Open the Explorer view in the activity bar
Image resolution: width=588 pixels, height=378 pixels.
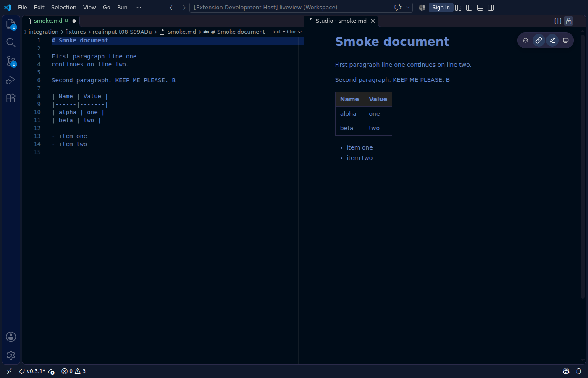click(x=11, y=24)
